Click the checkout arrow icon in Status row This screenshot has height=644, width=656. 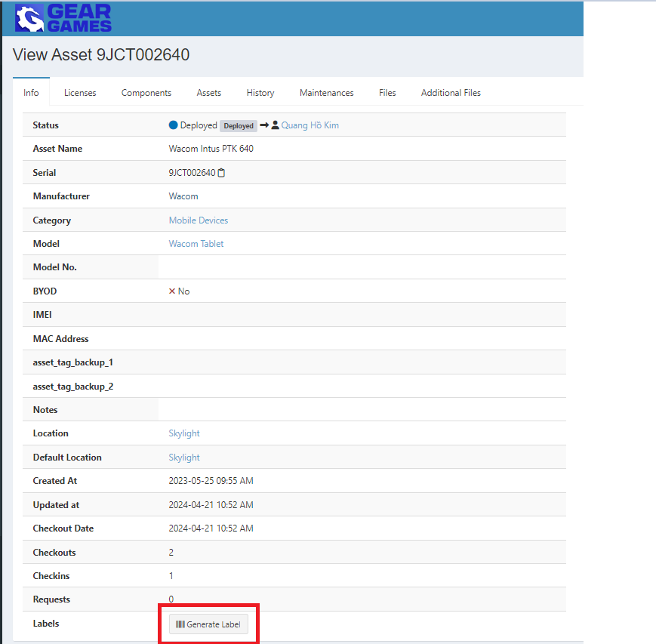(264, 125)
